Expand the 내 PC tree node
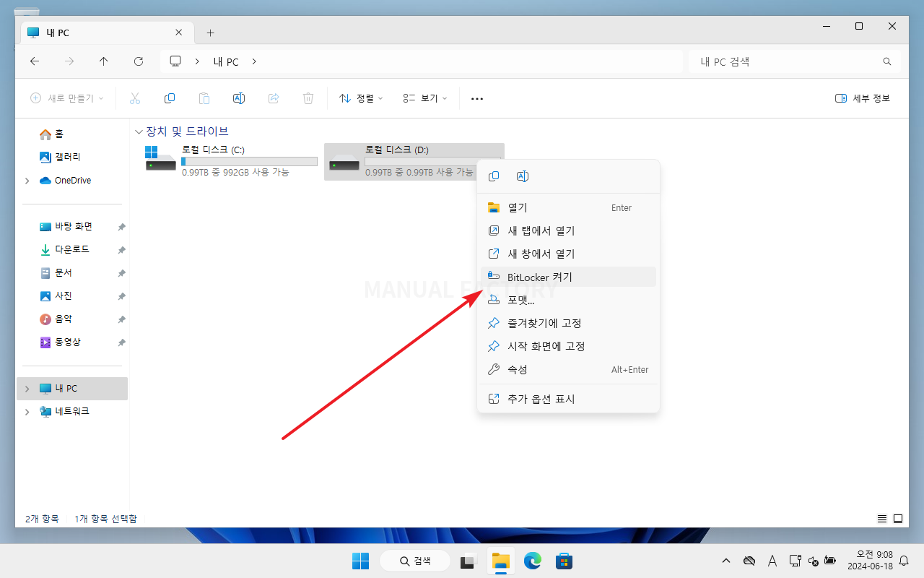This screenshot has height=578, width=924. click(27, 389)
